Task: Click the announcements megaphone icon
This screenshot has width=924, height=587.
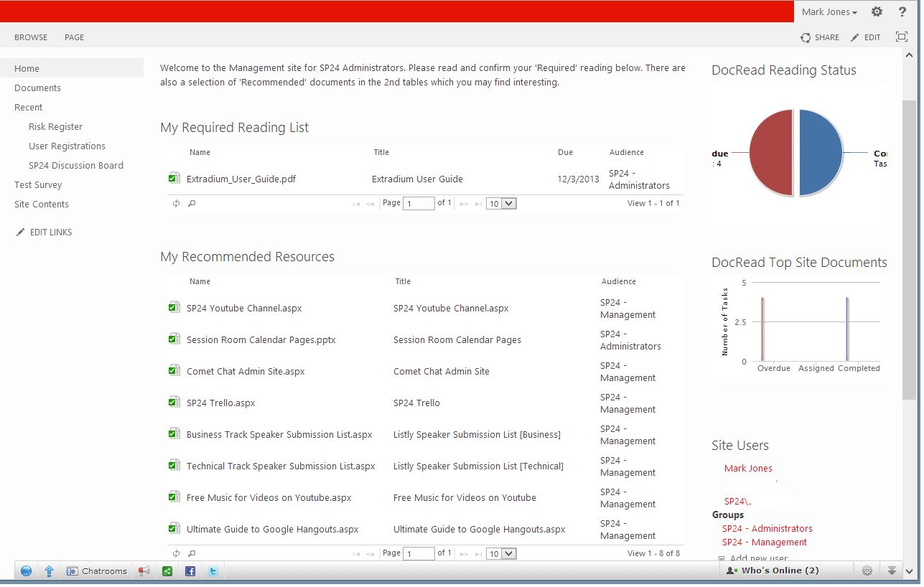Action: [144, 571]
